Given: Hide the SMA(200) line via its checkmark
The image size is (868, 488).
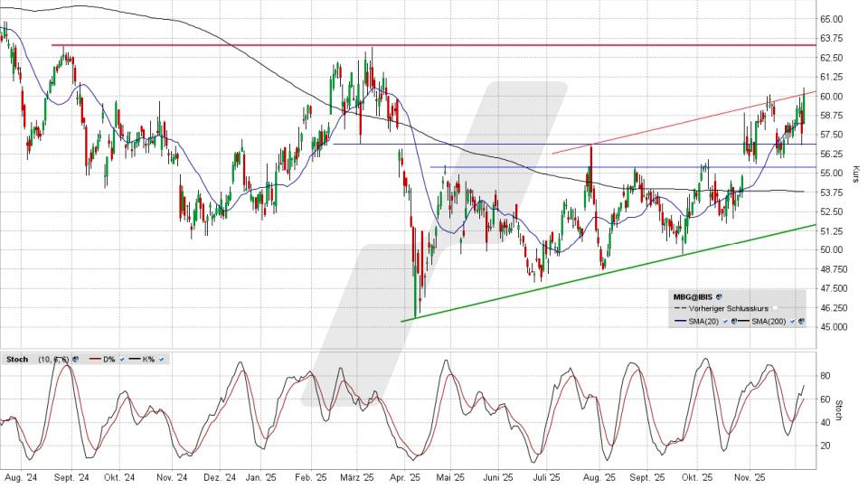Looking at the screenshot, I should tap(793, 321).
